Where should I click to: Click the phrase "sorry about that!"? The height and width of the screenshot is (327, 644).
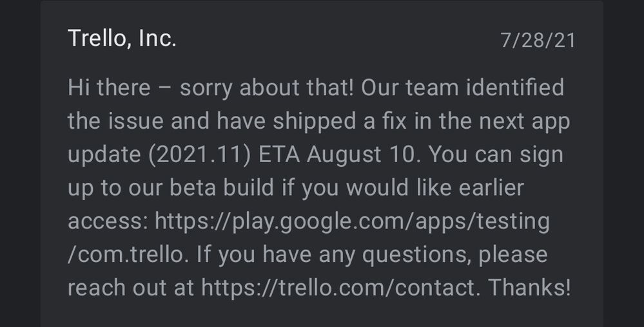coord(266,88)
